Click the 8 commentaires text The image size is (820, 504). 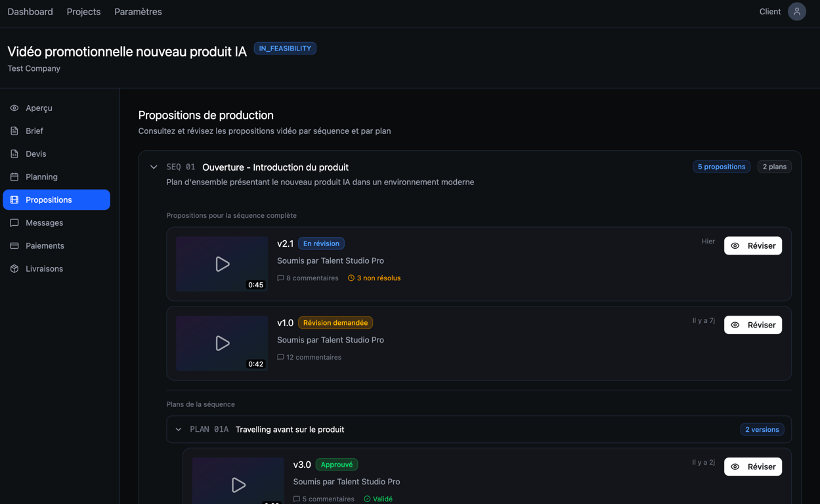tap(313, 278)
